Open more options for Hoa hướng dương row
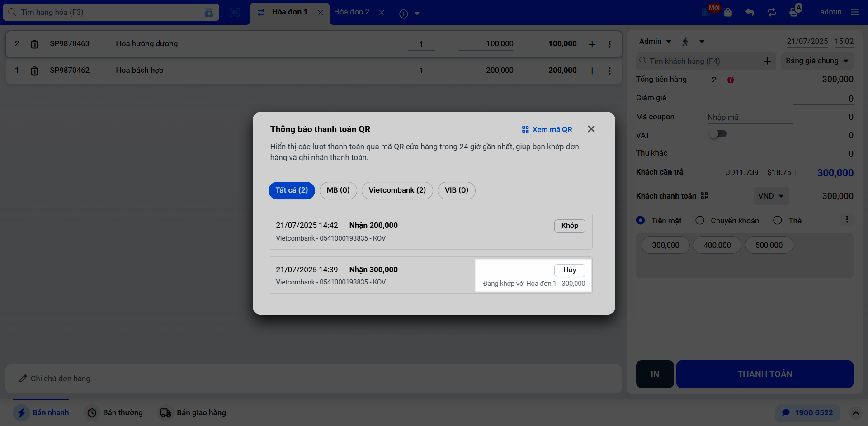The width and height of the screenshot is (868, 426). point(610,44)
